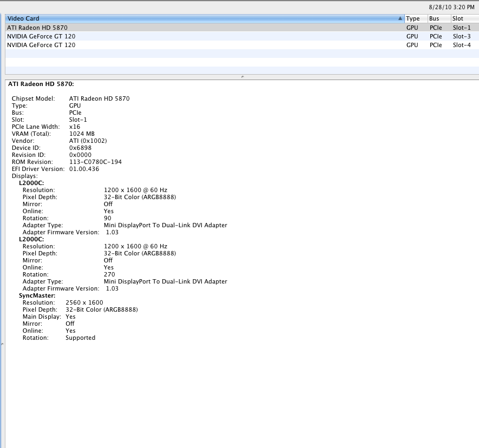Click the SyncMaster: display heading
Screen dimensions: 479x448
pos(37,295)
